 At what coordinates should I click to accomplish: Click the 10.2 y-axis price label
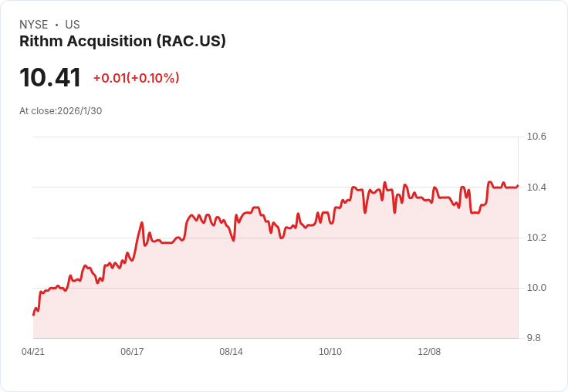coord(536,238)
